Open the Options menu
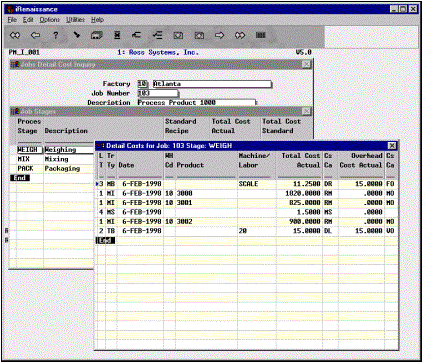The height and width of the screenshot is (362, 422). 50,20
